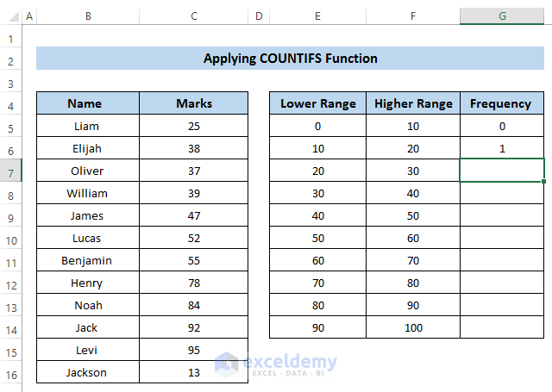Viewport: 552px width, 392px height.
Task: Click the title 'Applying COUNTIFS Function'
Action: [x=290, y=59]
